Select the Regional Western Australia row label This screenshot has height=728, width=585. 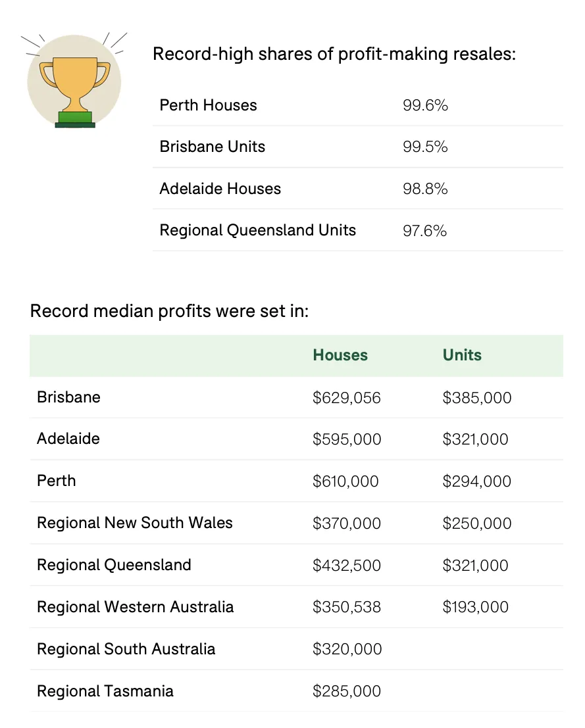click(x=135, y=607)
